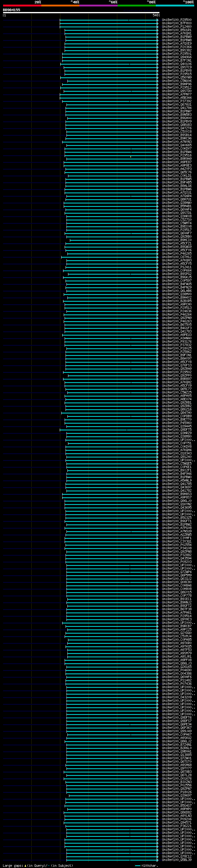This screenshot has width=197, height=868.
Task: Click hit label UniRef100_P29516
Action: (176, 155)
